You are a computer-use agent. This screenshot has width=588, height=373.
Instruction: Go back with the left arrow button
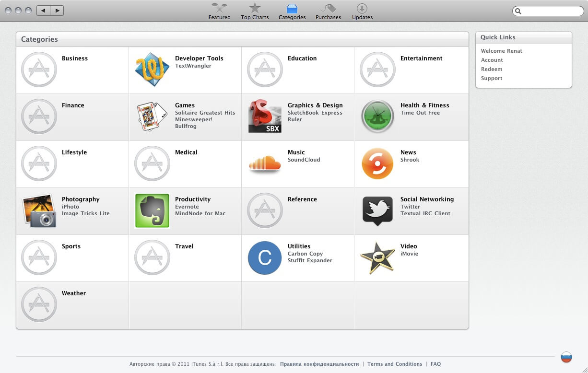click(43, 10)
